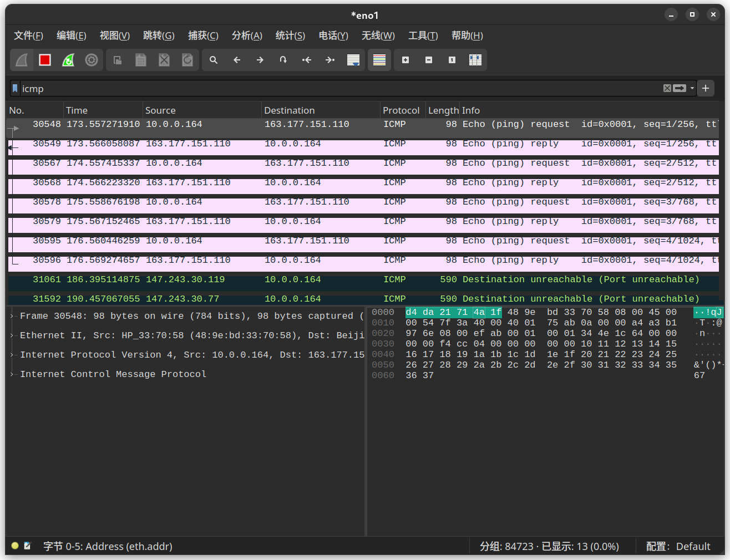
Task: Open capture options gear icon
Action: click(x=92, y=60)
